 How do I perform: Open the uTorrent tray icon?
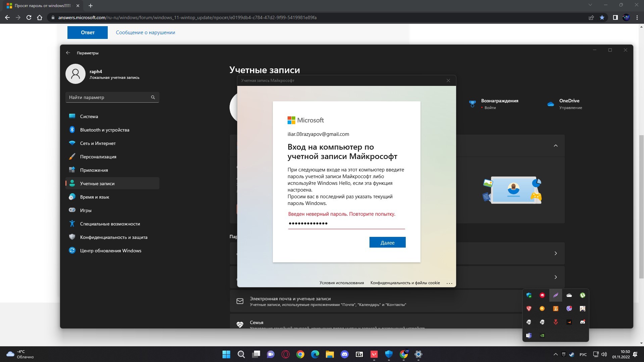click(583, 295)
